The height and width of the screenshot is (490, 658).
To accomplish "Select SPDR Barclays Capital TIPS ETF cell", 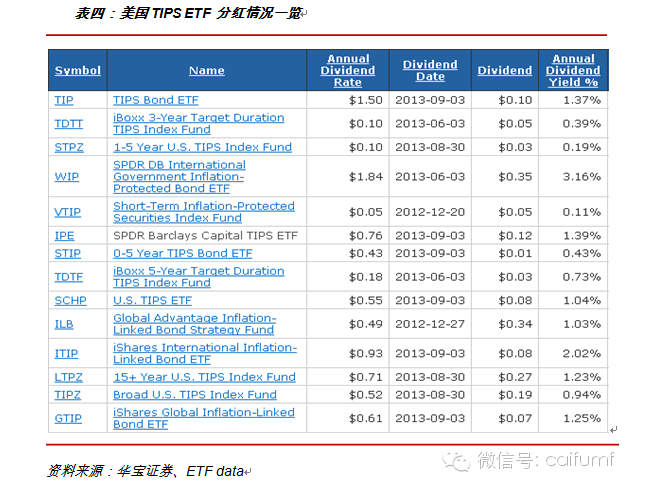I will pos(205,235).
